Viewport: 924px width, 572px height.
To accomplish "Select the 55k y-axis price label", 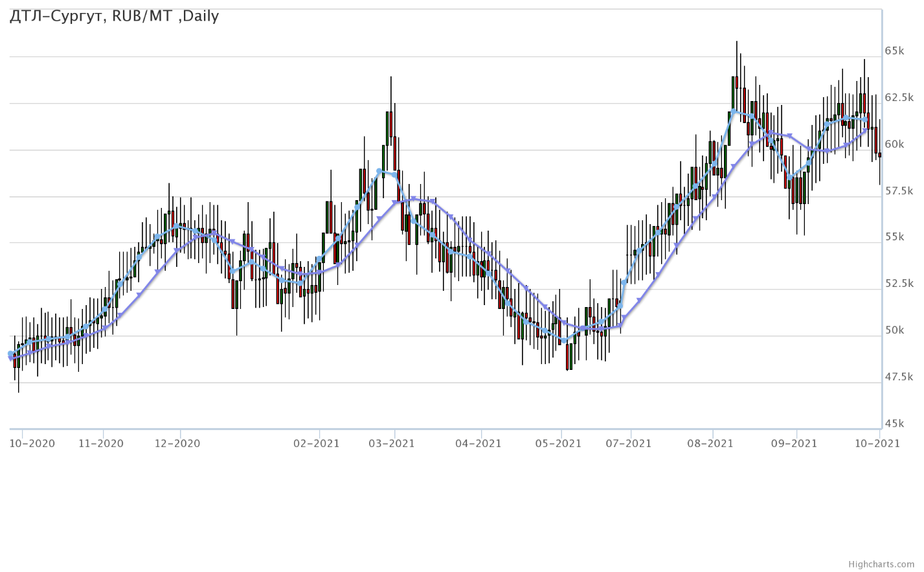I will pos(894,237).
